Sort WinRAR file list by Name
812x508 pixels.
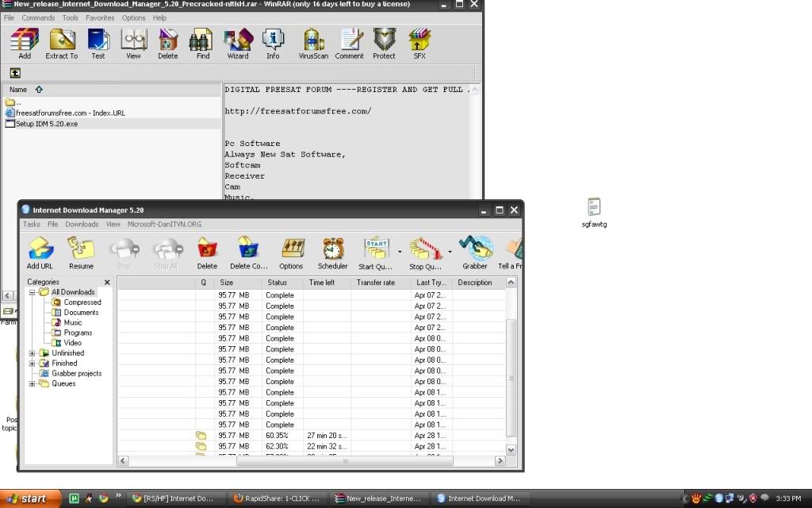click(112, 90)
